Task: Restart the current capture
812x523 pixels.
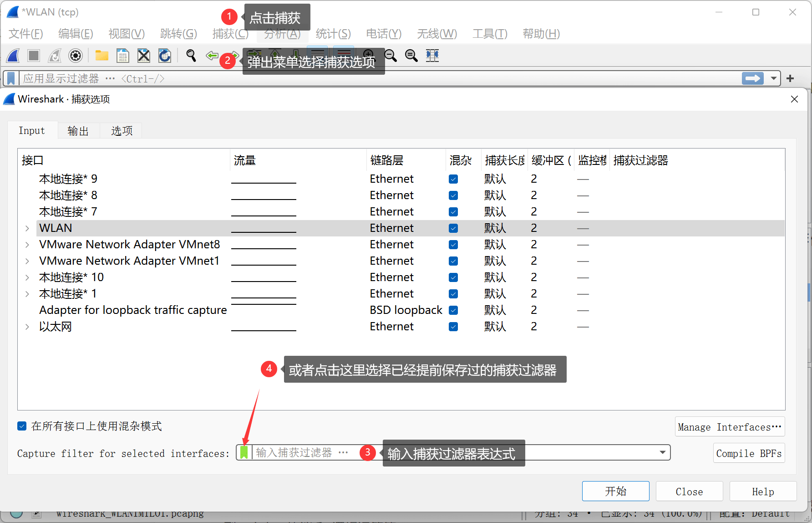Action: [x=55, y=56]
